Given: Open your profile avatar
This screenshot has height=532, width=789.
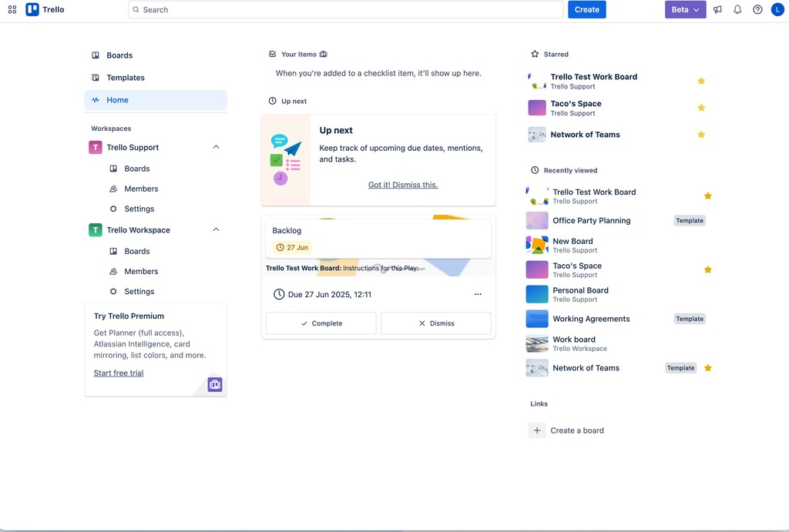Looking at the screenshot, I should coord(777,9).
